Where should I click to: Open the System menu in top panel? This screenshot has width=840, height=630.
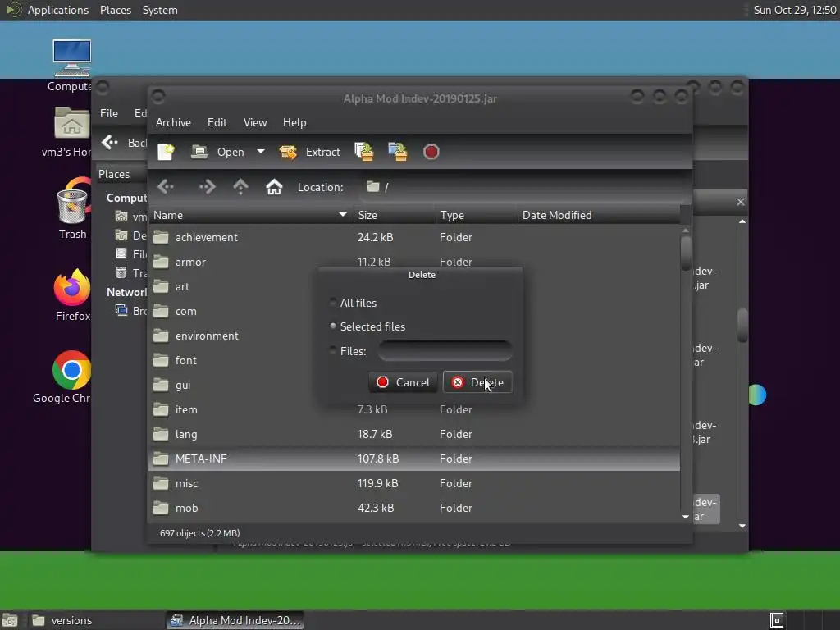tap(160, 10)
